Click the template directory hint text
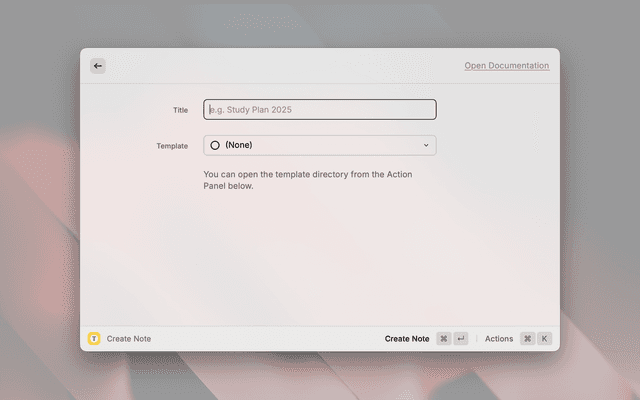The image size is (640, 400). coord(307,180)
